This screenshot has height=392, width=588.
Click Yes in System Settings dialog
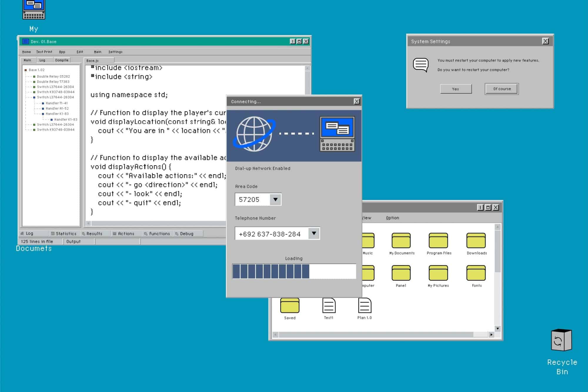tap(456, 89)
